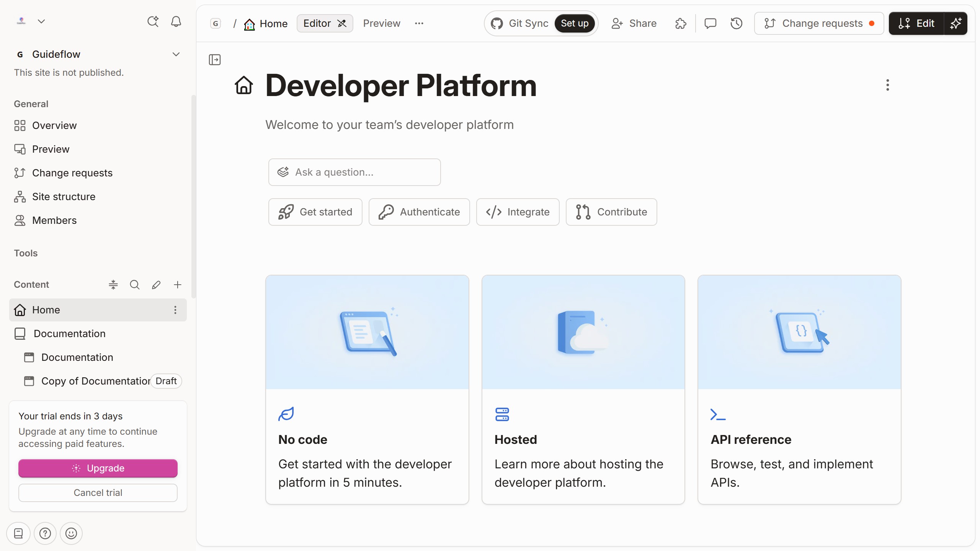The width and height of the screenshot is (980, 551).
Task: Open Preview in the sidebar
Action: click(x=98, y=149)
